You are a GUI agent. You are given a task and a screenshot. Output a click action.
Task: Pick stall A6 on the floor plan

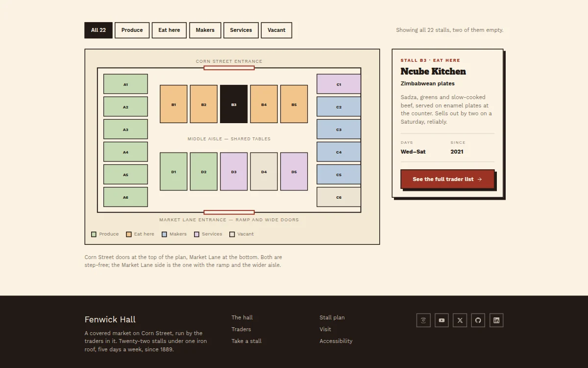(125, 197)
